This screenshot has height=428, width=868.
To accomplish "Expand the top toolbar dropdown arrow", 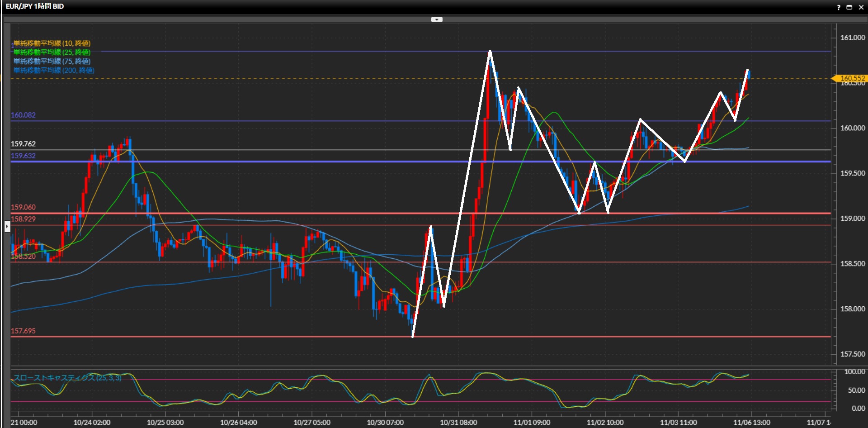I will 437,19.
